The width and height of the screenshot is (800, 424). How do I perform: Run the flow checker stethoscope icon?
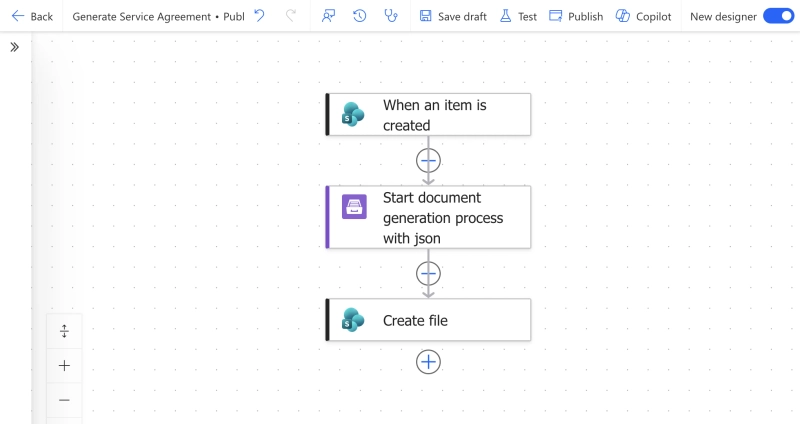pos(391,16)
